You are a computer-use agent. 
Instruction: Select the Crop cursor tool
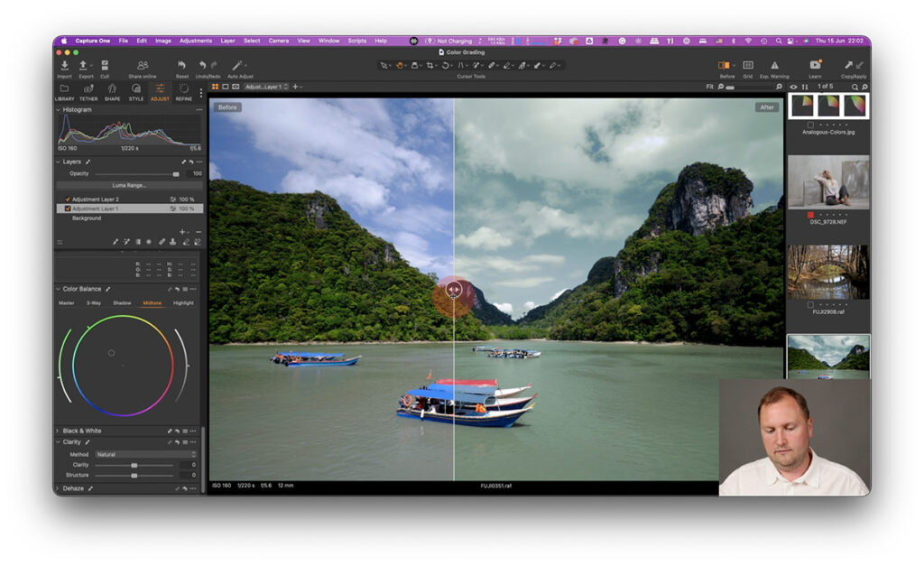(430, 66)
